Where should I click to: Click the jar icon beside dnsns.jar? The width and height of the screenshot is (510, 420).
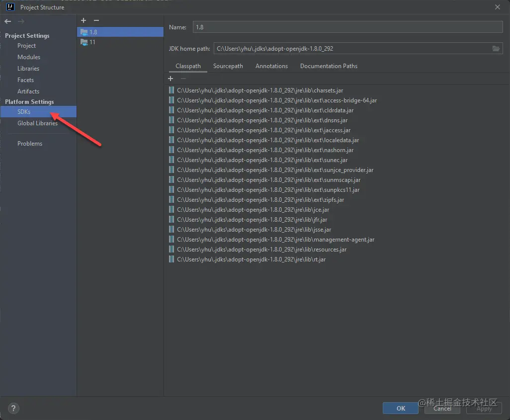pyautogui.click(x=171, y=120)
